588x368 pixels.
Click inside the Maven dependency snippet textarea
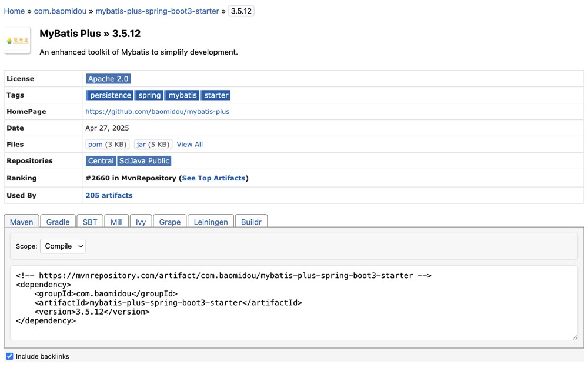[294, 303]
